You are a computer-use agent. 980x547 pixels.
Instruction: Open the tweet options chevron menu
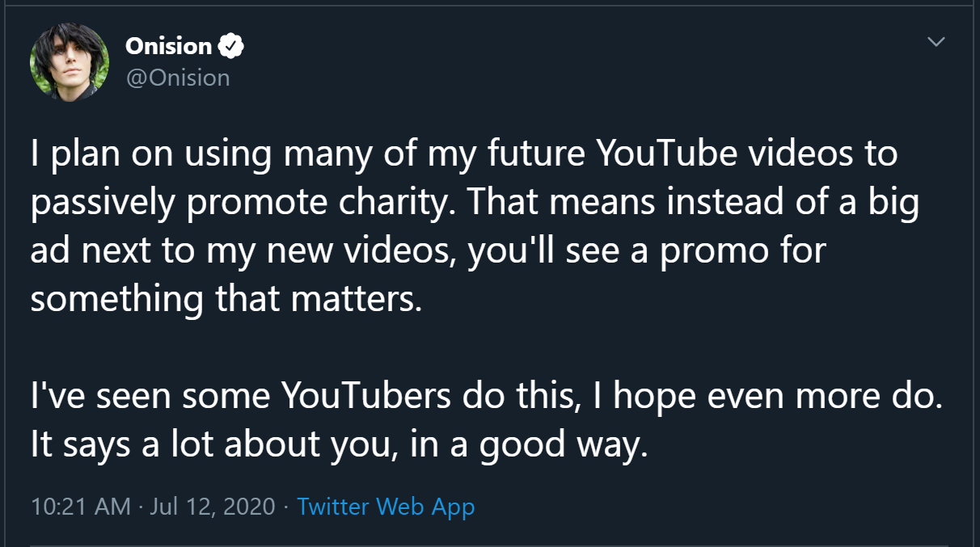[936, 41]
